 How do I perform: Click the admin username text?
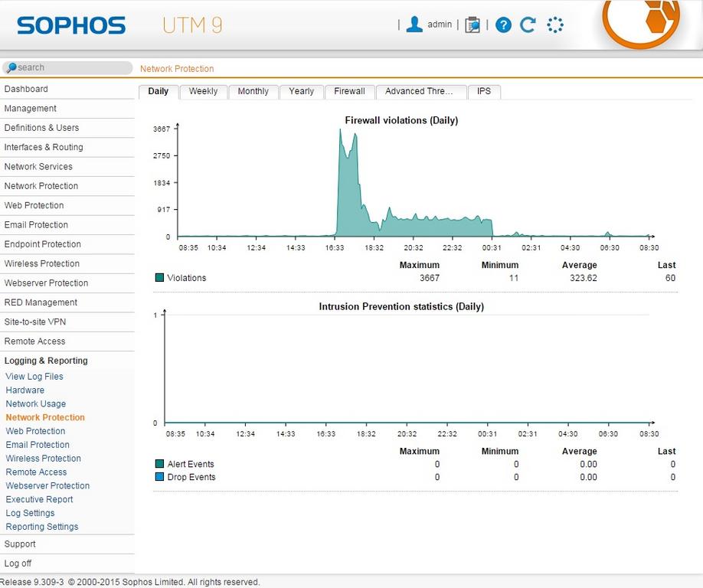tap(440, 24)
